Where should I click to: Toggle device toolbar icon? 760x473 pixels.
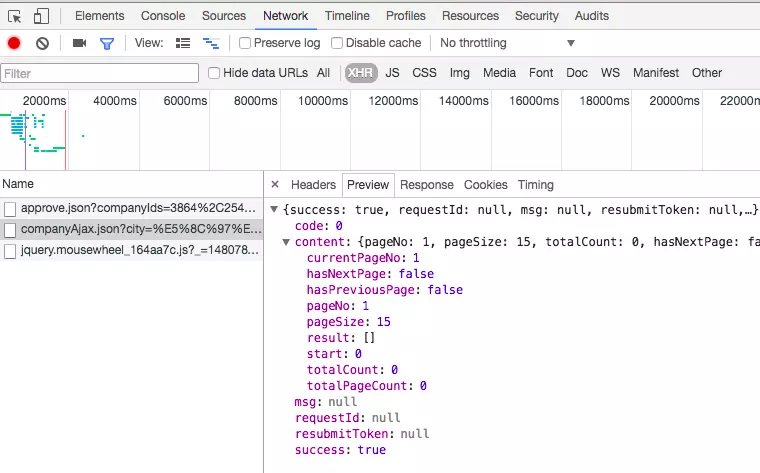point(41,16)
